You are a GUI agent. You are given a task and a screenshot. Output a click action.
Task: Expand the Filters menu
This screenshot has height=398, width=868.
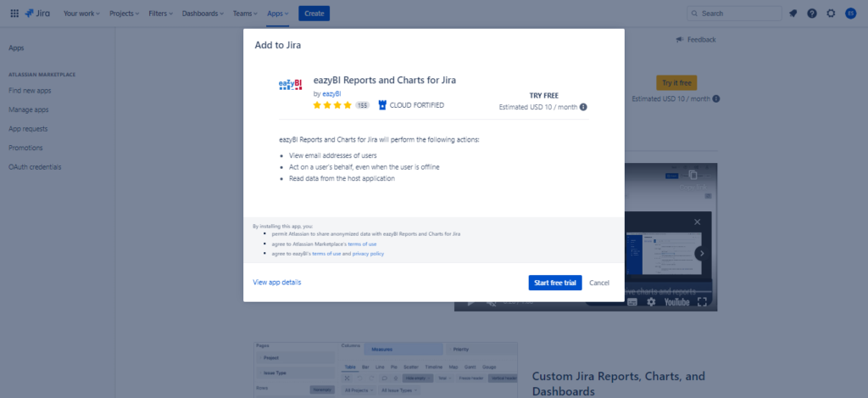tap(160, 14)
